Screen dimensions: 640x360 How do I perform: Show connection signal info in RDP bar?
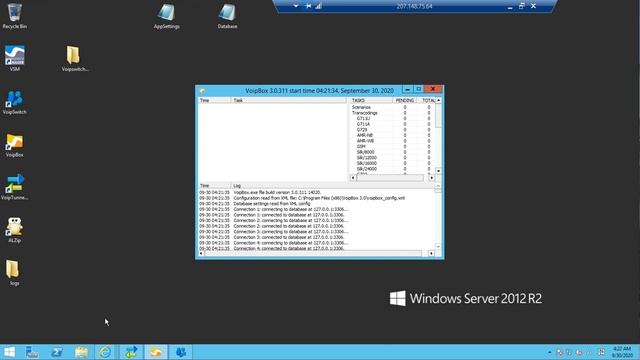318,6
